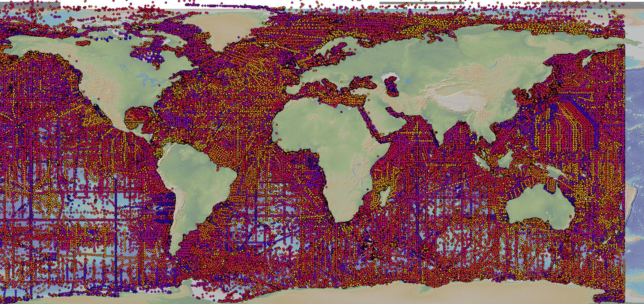Click the Mediterranean Sea data points

[x=334, y=95]
